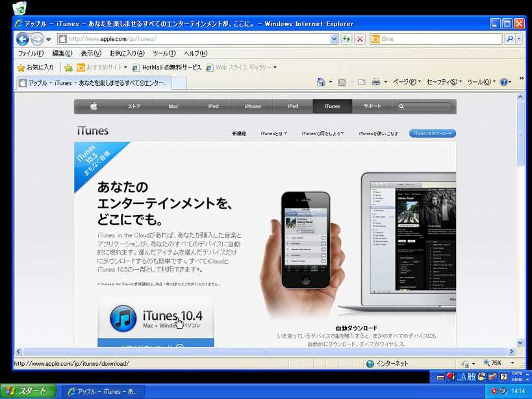Open the おすすめサイト suggested sites dropdown
The height and width of the screenshot is (399, 532).
(101, 68)
